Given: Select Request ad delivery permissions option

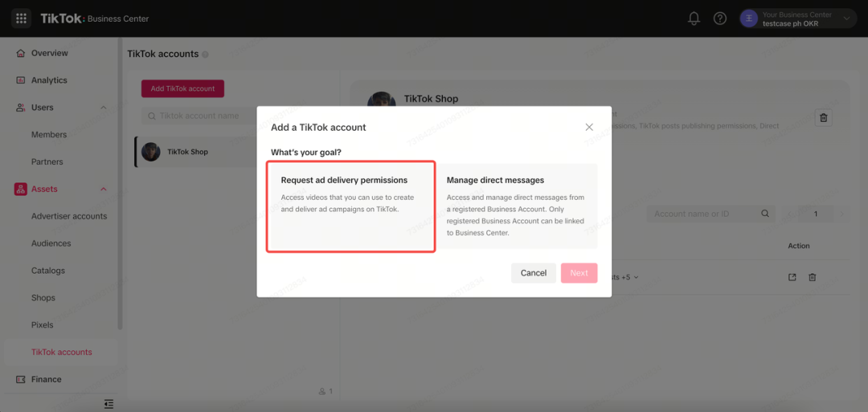Looking at the screenshot, I should point(351,206).
